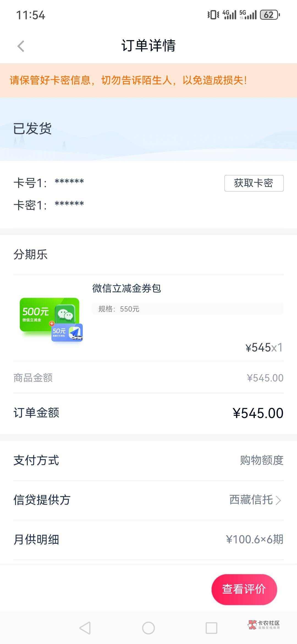Open the 微信立减金券包 product title
Viewport: 297px width, 644px height.
point(127,288)
